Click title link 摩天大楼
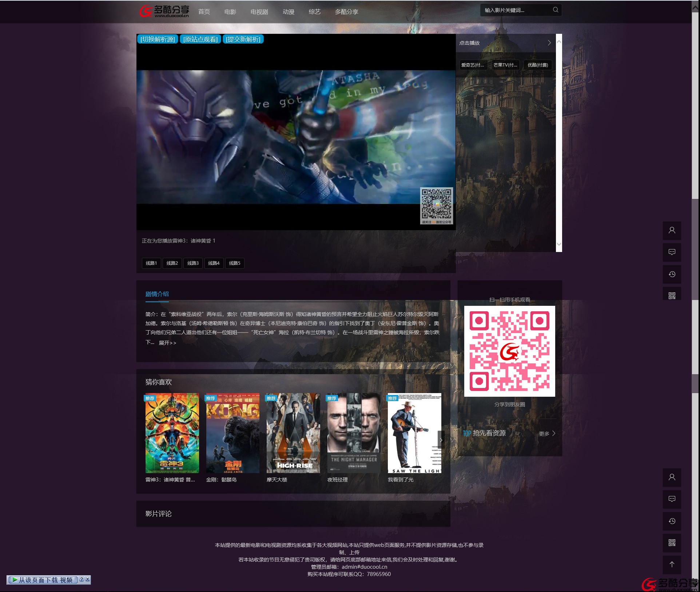Viewport: 700px width, 592px height. 277,480
